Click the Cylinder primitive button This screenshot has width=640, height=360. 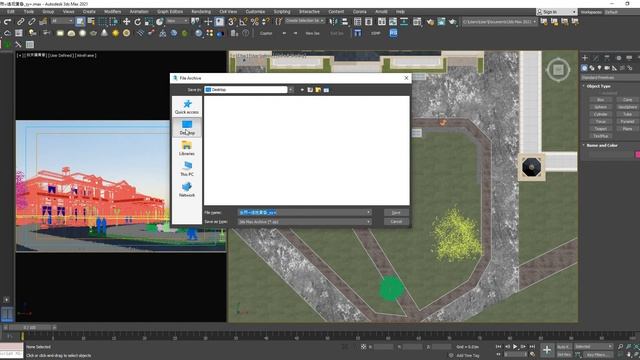[x=600, y=114]
